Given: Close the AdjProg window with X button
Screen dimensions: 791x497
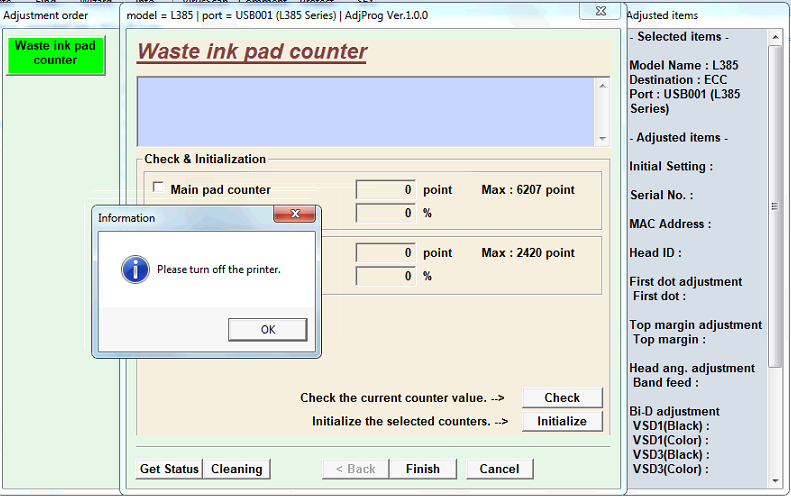Looking at the screenshot, I should click(x=600, y=11).
